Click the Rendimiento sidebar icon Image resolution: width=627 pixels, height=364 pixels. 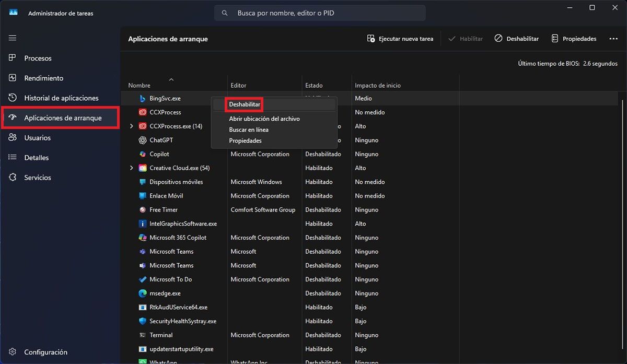[x=13, y=78]
